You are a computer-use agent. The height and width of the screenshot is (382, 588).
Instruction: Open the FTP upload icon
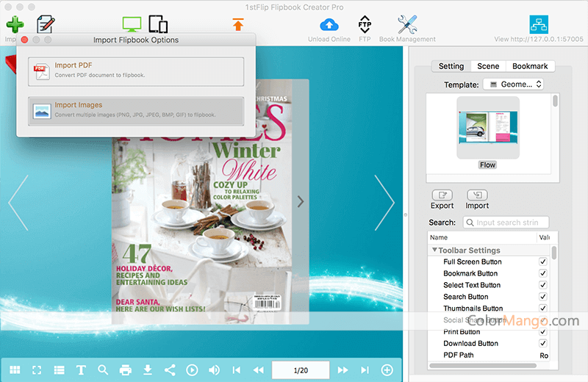point(365,24)
